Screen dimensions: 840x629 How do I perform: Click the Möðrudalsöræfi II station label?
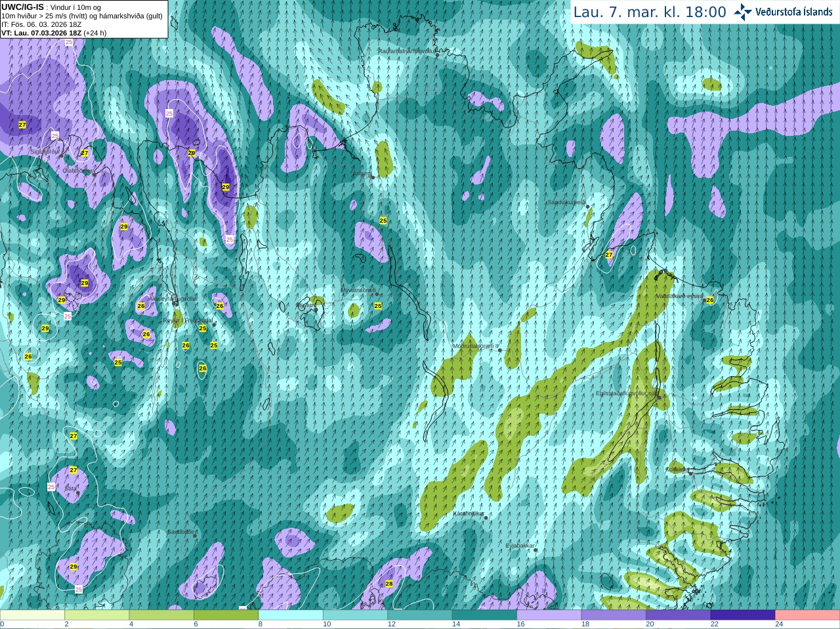click(476, 345)
